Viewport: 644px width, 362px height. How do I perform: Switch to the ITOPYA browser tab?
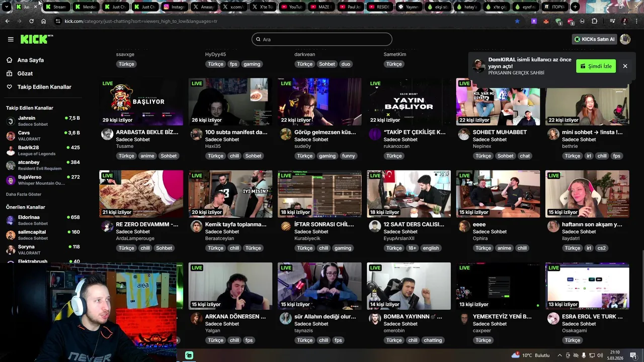pyautogui.click(x=555, y=7)
